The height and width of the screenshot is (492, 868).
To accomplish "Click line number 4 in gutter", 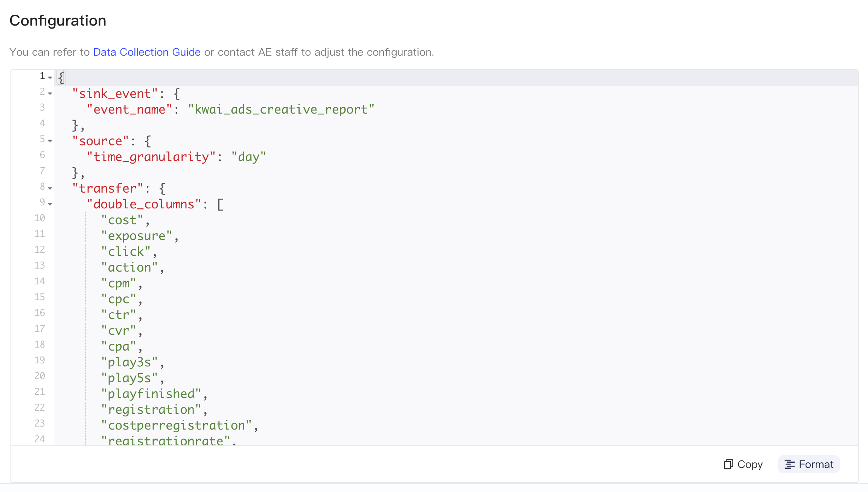I will tap(43, 123).
